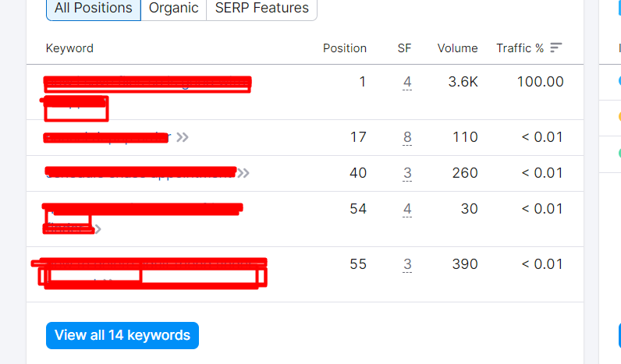The height and width of the screenshot is (364, 621).
Task: Select the SERP Features tab
Action: point(262,9)
